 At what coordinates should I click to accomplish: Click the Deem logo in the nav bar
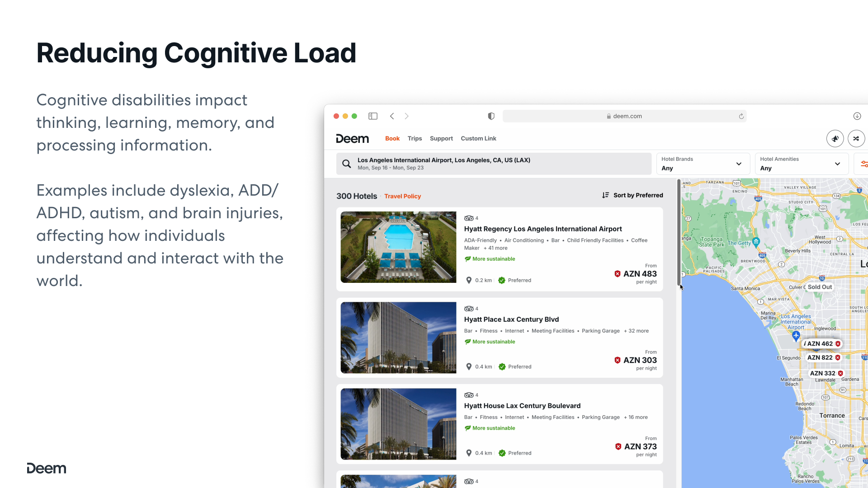tap(352, 139)
